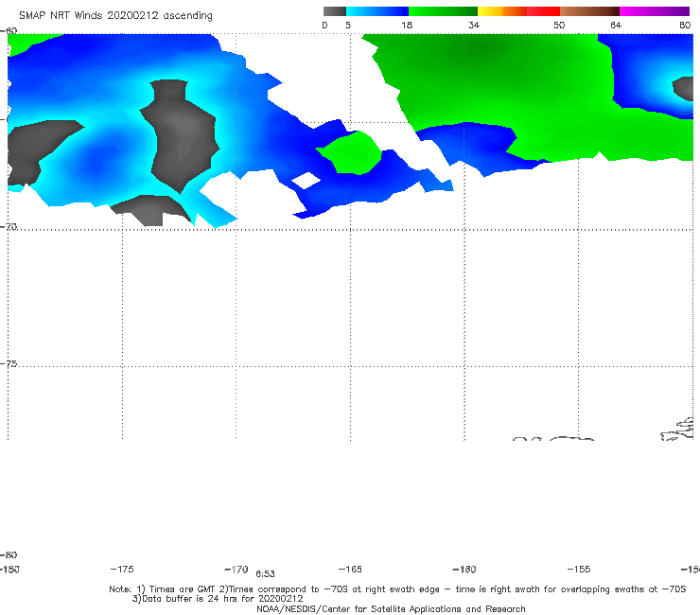This screenshot has width=700, height=615.
Task: Click the green 18-34 segment of the color bar
Action: click(444, 11)
